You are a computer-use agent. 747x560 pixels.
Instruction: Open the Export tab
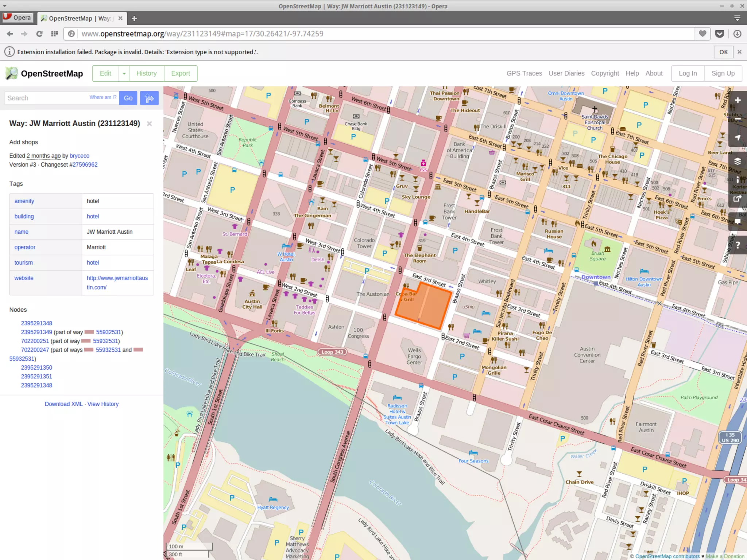click(181, 74)
